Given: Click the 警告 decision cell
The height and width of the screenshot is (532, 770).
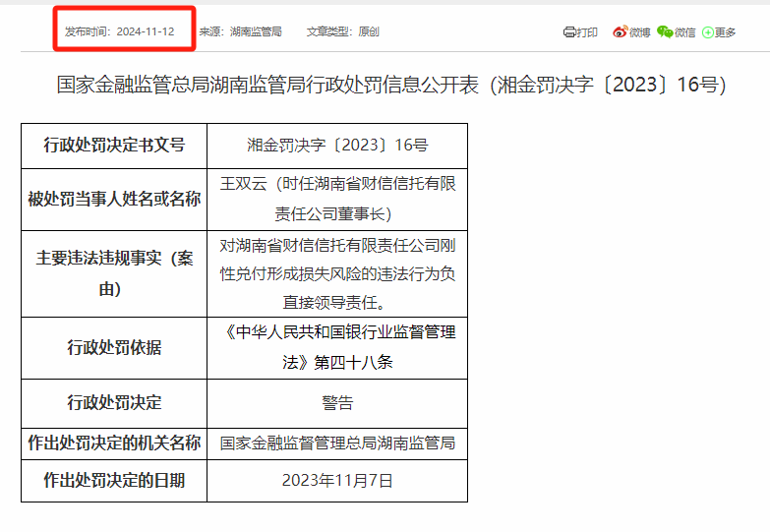Looking at the screenshot, I should pyautogui.click(x=337, y=403).
